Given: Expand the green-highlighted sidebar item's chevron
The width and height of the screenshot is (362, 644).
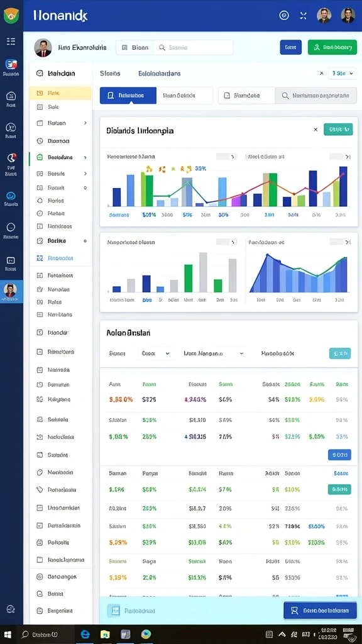Looking at the screenshot, I should 85,157.
